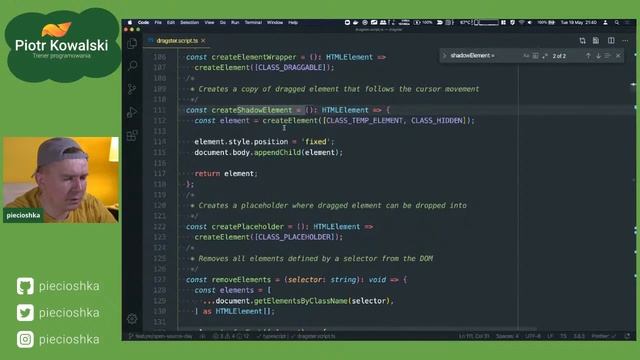
Task: Go to next match in find widget
Action: pyautogui.click(x=598, y=56)
